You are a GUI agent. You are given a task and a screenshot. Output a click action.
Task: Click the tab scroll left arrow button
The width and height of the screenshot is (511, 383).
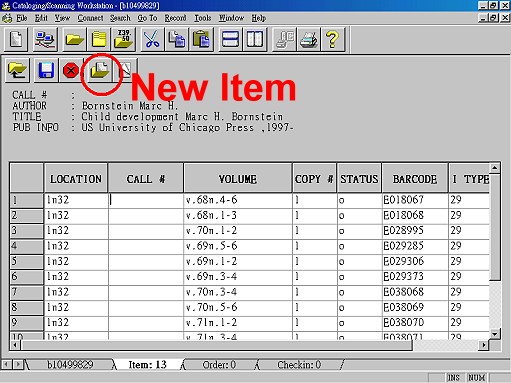(x=7, y=365)
